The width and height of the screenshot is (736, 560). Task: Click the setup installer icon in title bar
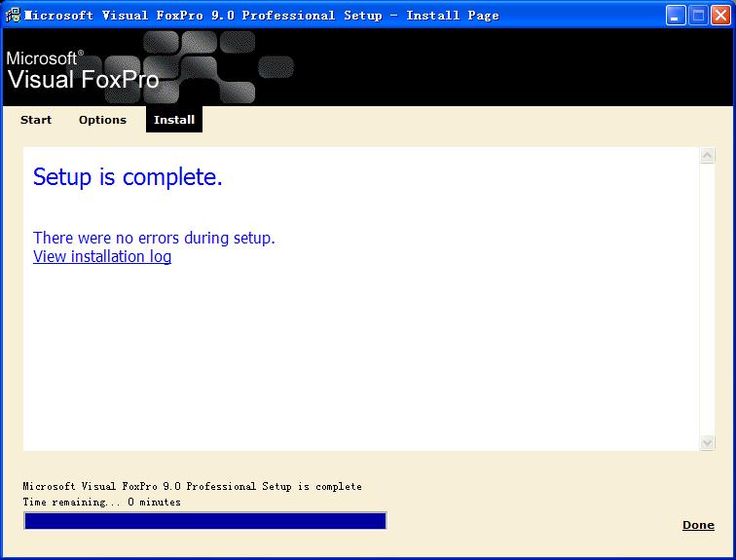14,16
